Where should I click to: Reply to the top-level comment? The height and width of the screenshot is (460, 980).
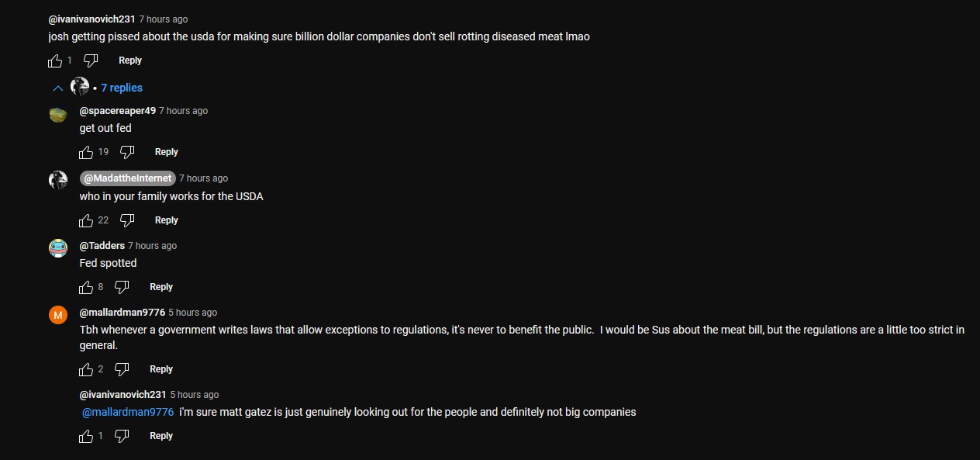130,61
